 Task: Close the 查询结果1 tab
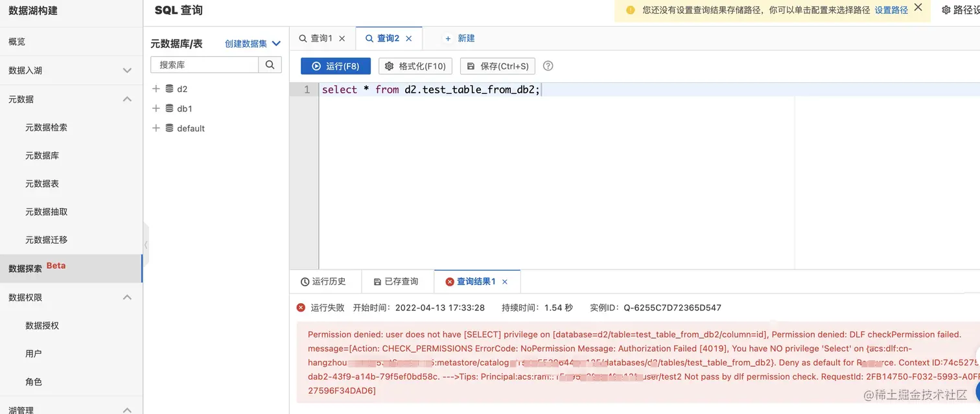(505, 282)
